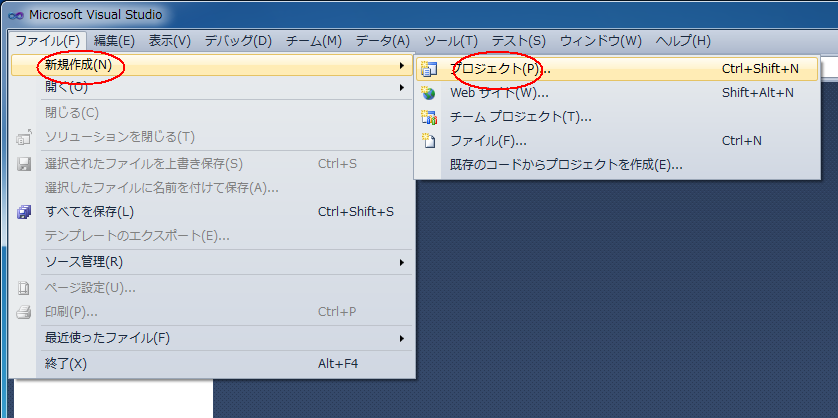Open the データ(A) menu
This screenshot has height=418, width=838.
(383, 41)
